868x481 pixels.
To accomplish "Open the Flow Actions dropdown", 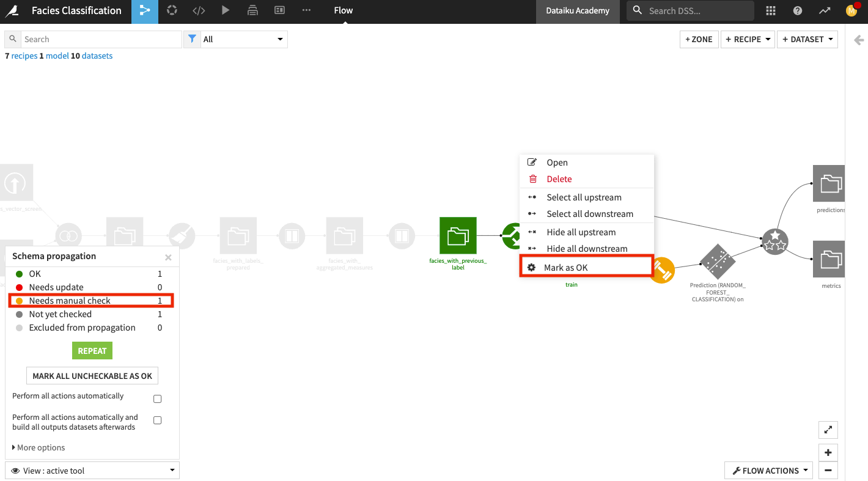I will point(768,471).
